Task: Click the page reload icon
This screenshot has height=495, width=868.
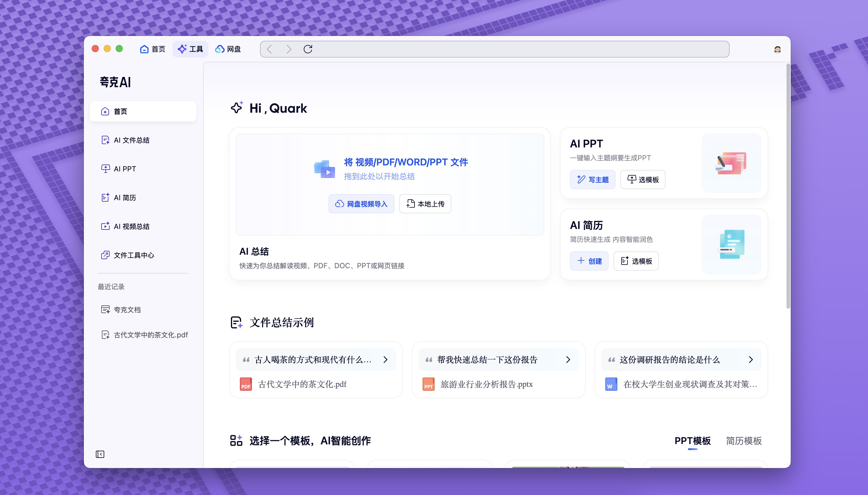Action: pyautogui.click(x=308, y=49)
